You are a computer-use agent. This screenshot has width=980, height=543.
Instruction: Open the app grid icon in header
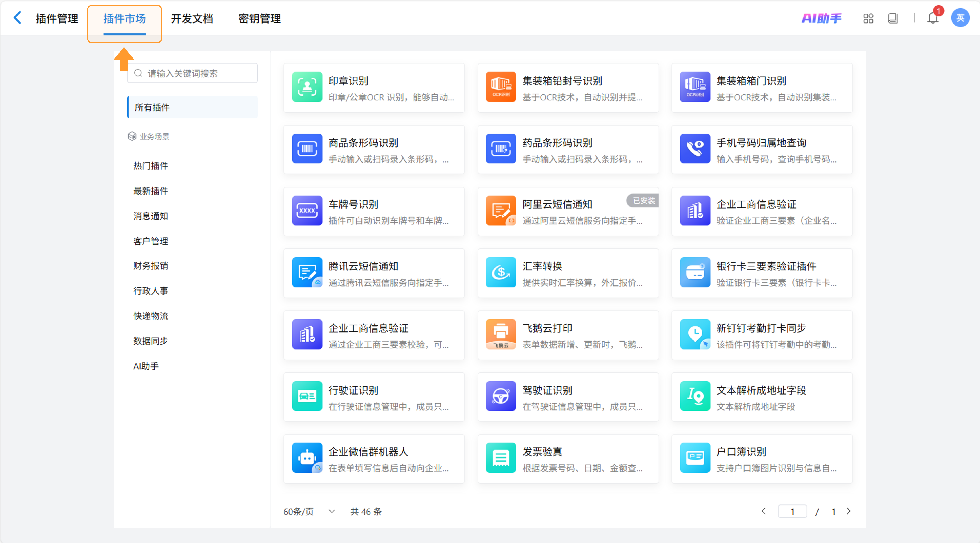point(868,18)
